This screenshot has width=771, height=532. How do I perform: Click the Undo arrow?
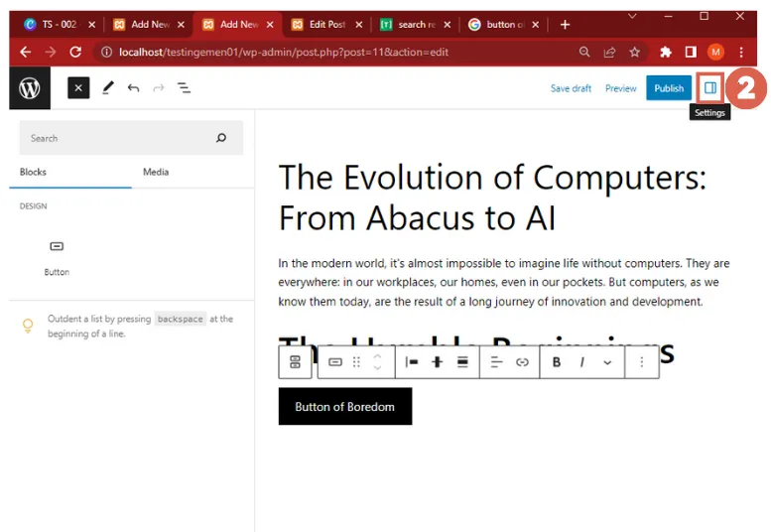tap(133, 88)
